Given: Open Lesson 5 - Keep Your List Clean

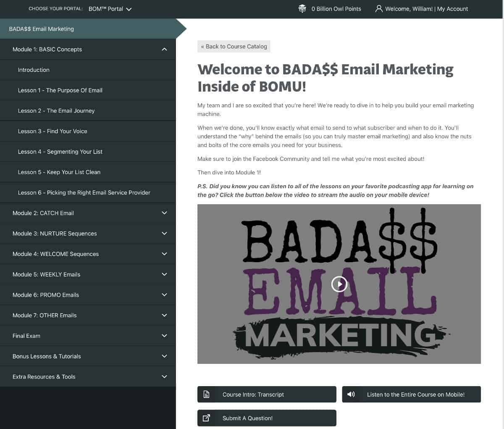Looking at the screenshot, I should [88, 172].
